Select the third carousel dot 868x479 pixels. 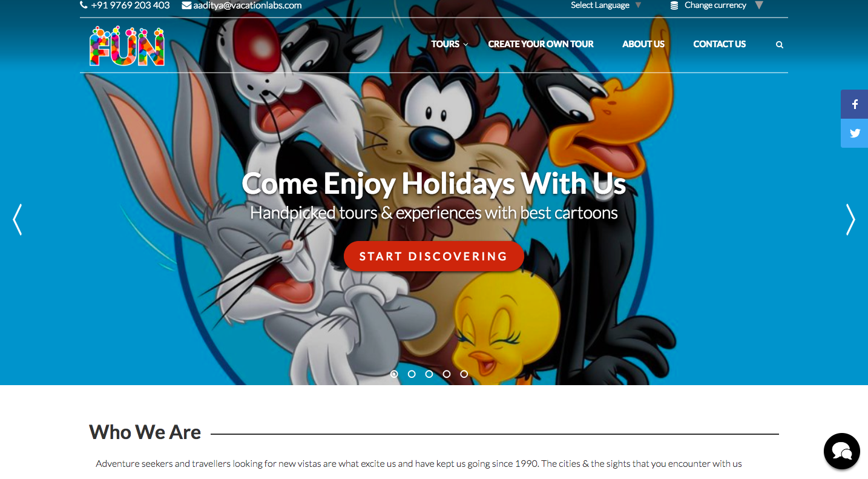429,374
